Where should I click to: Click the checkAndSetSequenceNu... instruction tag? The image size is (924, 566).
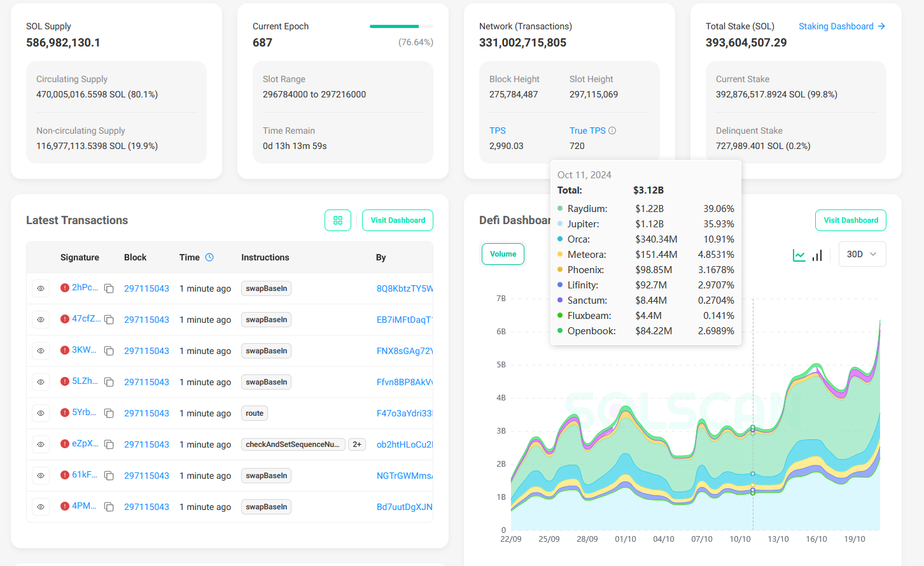pos(293,444)
